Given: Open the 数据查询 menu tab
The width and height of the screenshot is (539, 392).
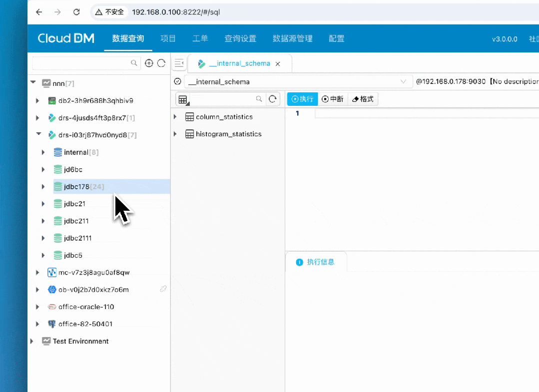Looking at the screenshot, I should point(128,38).
